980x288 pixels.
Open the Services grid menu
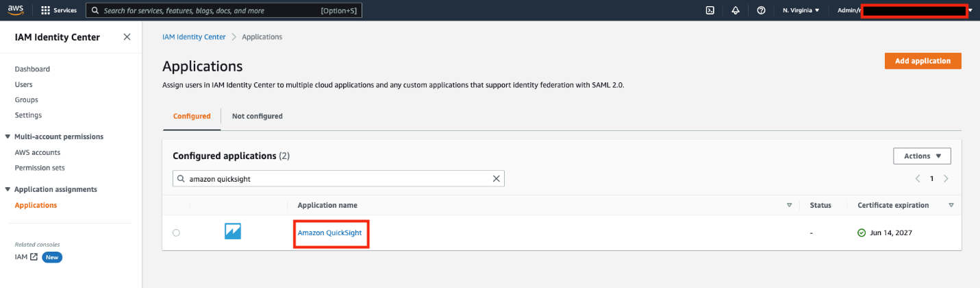pos(59,11)
